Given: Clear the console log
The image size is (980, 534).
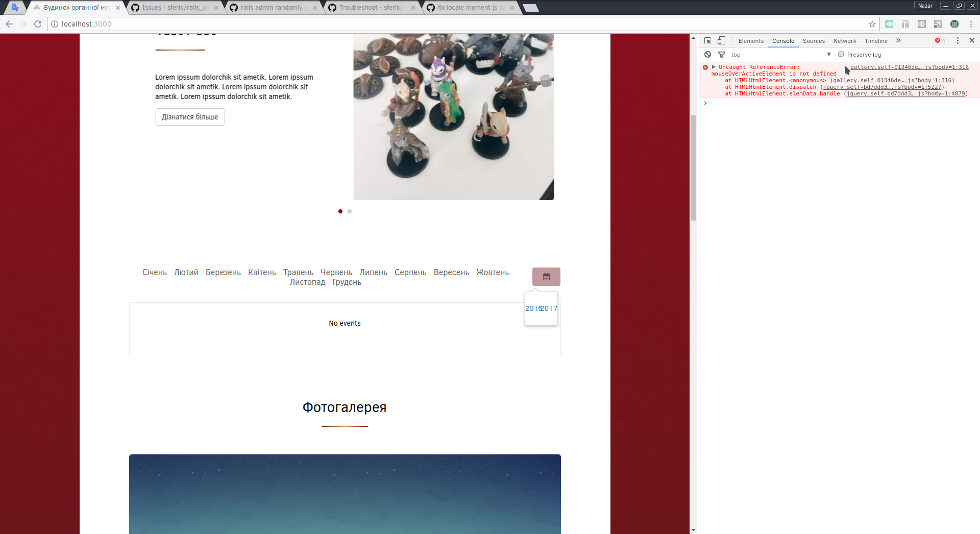Looking at the screenshot, I should (x=707, y=55).
